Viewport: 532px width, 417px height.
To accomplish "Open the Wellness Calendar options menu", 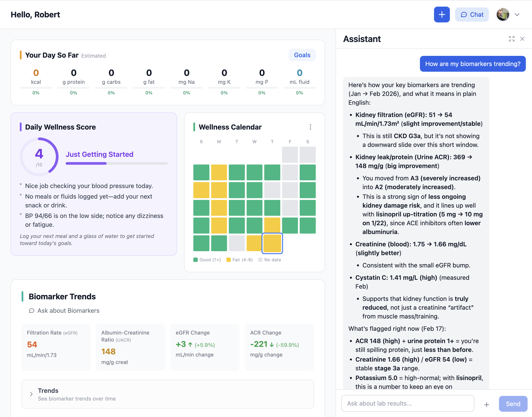I will (x=311, y=127).
